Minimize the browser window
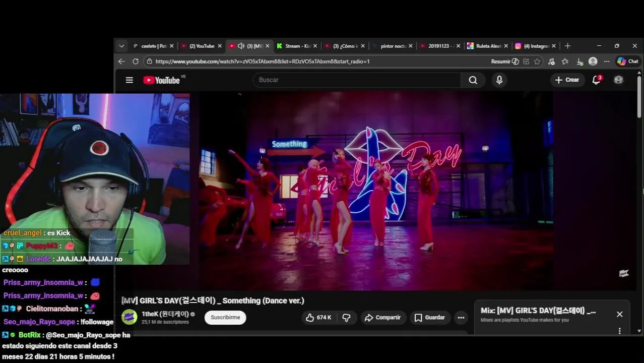The width and height of the screenshot is (644, 363). pos(599,46)
